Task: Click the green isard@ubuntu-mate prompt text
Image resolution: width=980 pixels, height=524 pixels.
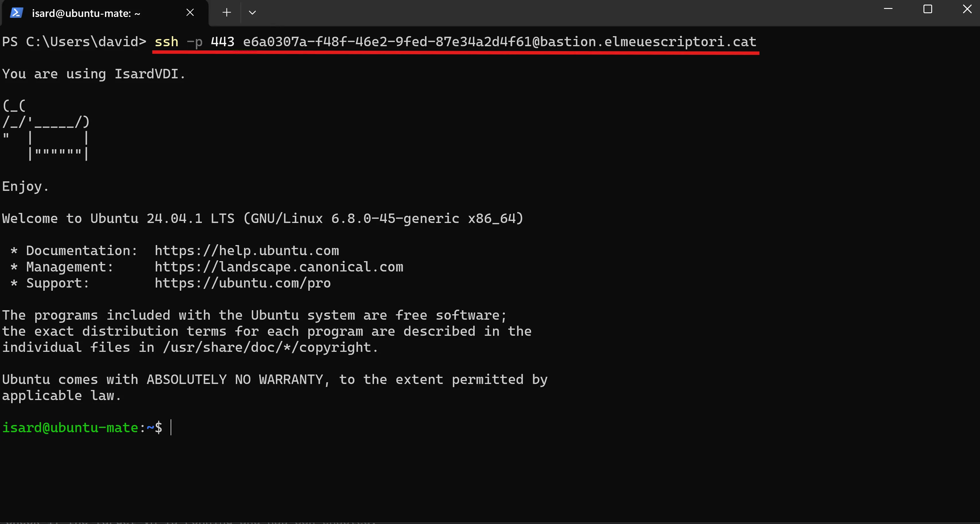Action: (70, 427)
